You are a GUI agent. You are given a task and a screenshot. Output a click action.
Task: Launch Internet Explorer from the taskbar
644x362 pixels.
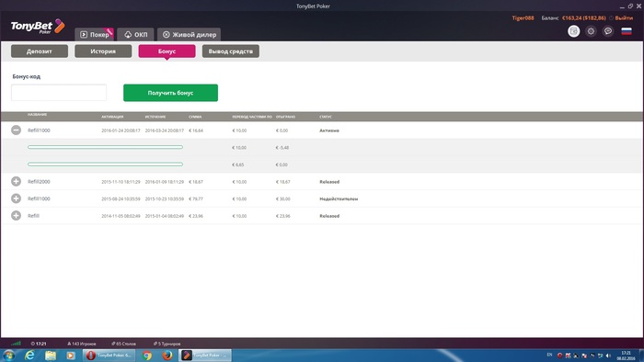click(29, 355)
